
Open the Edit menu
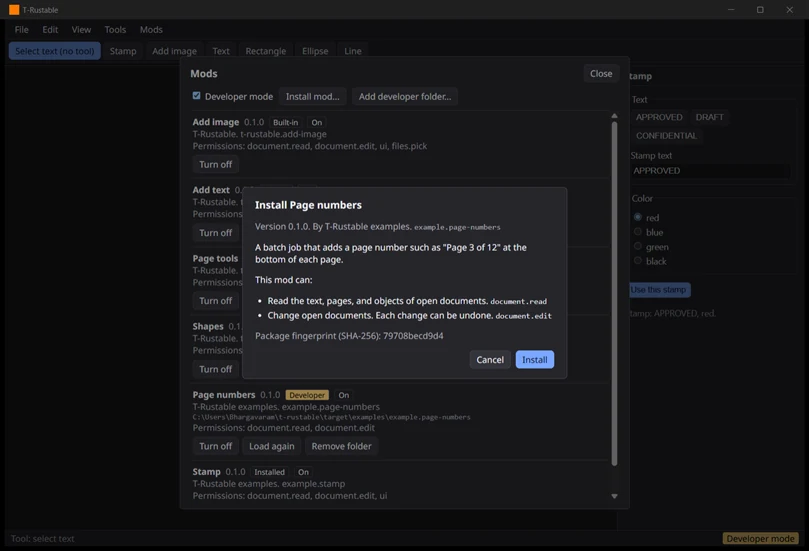pos(50,29)
